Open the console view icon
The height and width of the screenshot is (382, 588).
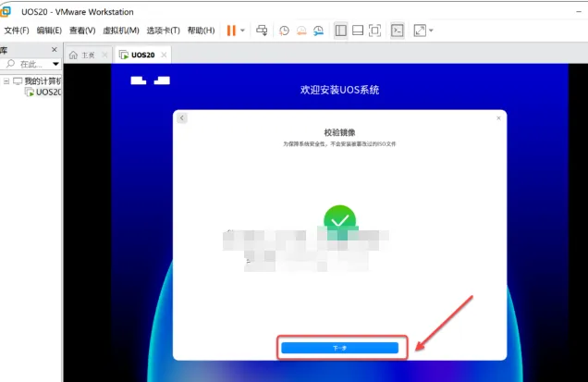(398, 31)
